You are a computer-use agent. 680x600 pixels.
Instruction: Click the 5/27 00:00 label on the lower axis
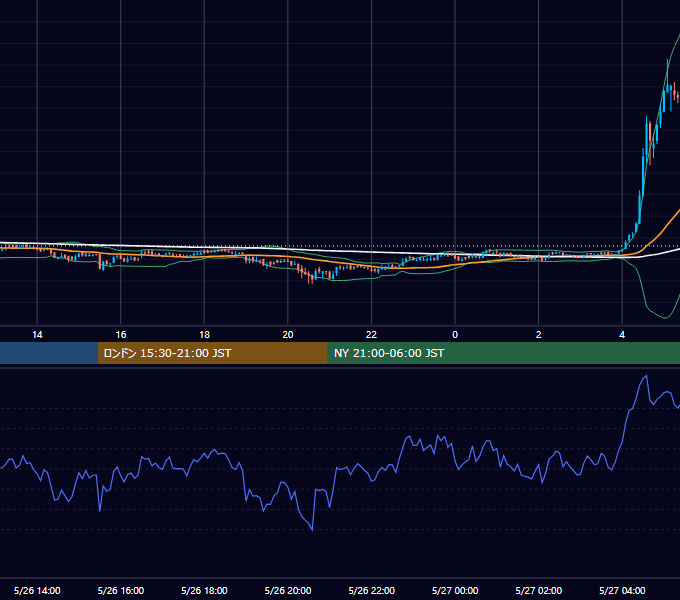(x=455, y=590)
